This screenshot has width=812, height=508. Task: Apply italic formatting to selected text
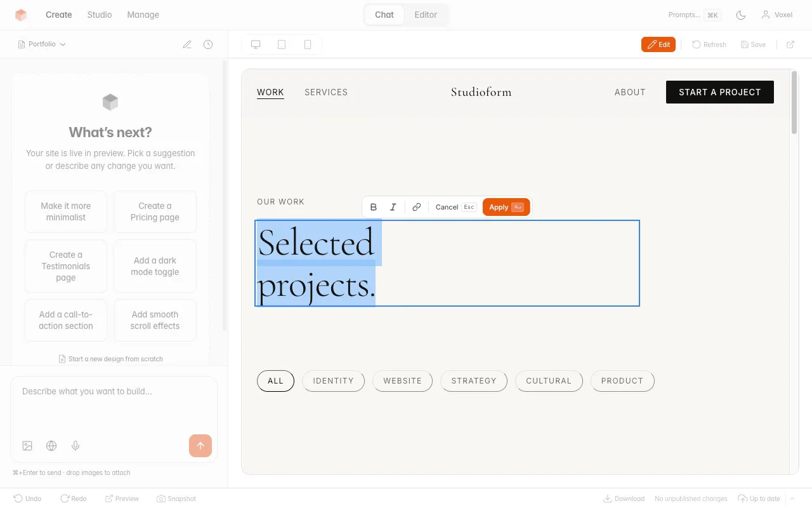coord(393,207)
